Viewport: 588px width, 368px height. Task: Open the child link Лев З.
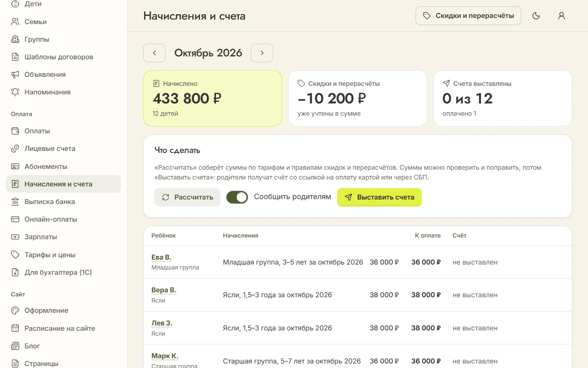[162, 323]
